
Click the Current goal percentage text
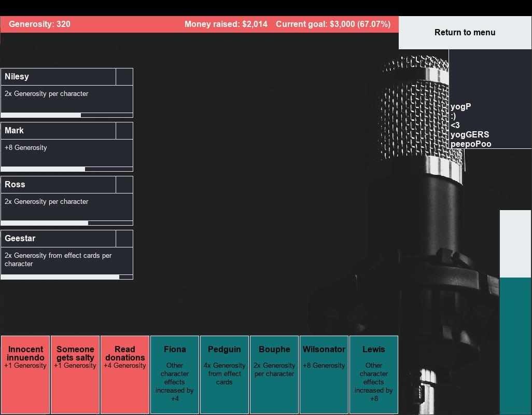tap(333, 24)
